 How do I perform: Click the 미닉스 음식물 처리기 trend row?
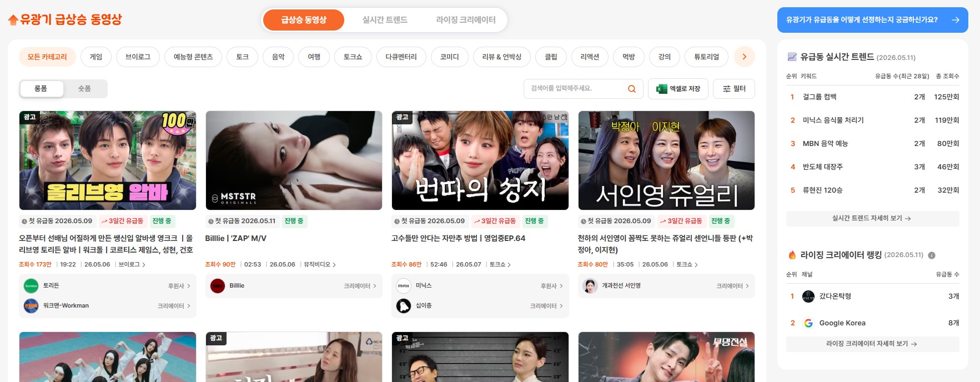(872, 120)
